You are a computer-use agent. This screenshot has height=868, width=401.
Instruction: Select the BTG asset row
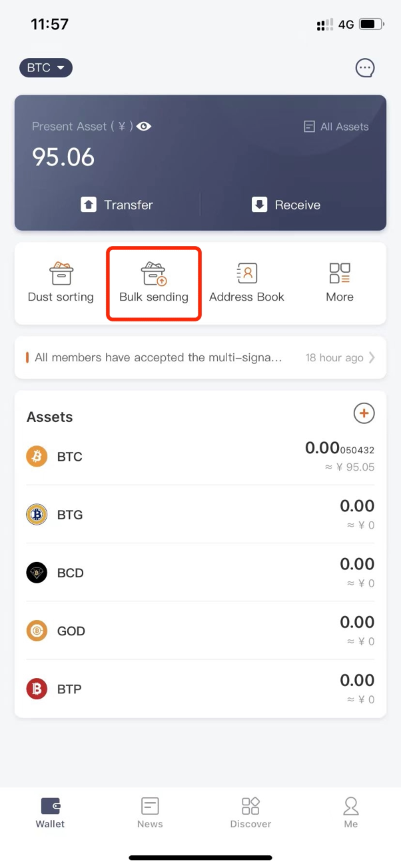(200, 514)
